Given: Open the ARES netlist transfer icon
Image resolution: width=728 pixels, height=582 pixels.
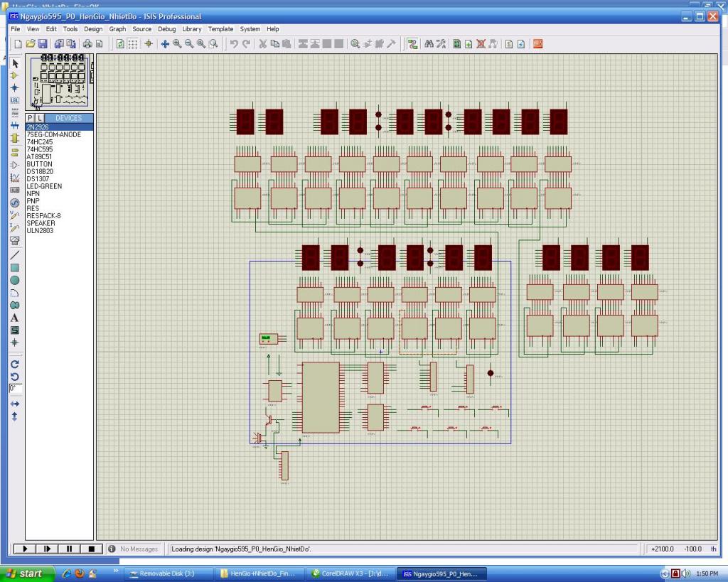Looking at the screenshot, I should point(537,44).
